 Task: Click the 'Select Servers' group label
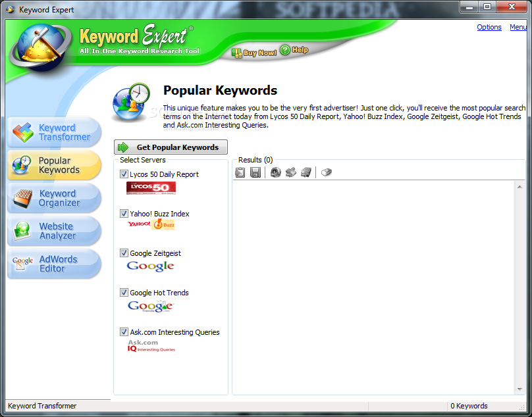coord(142,160)
